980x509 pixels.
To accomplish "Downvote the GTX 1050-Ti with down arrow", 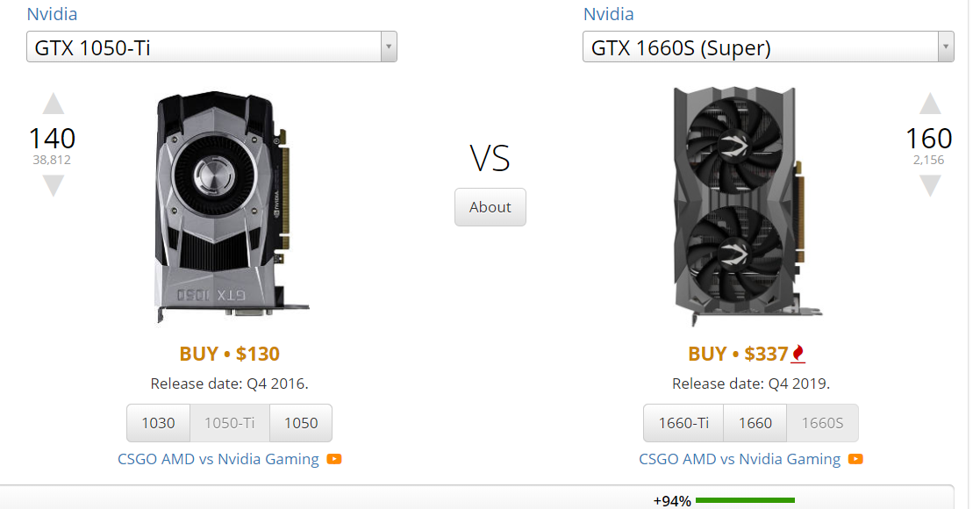I will pos(54,186).
